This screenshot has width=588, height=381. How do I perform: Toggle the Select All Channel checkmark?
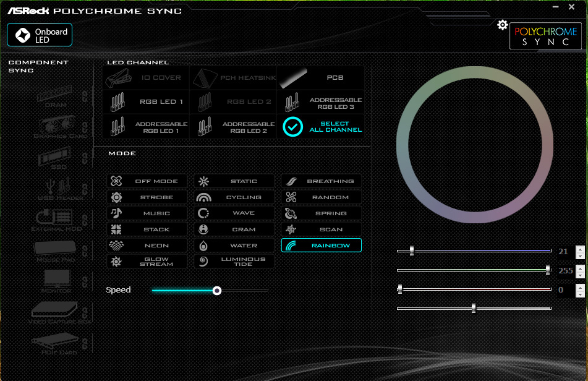(292, 127)
